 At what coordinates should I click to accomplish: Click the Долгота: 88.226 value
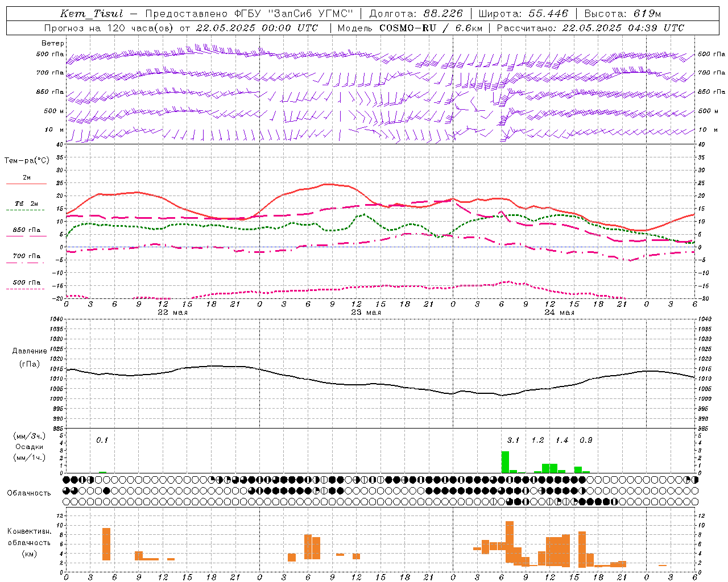tap(416, 14)
